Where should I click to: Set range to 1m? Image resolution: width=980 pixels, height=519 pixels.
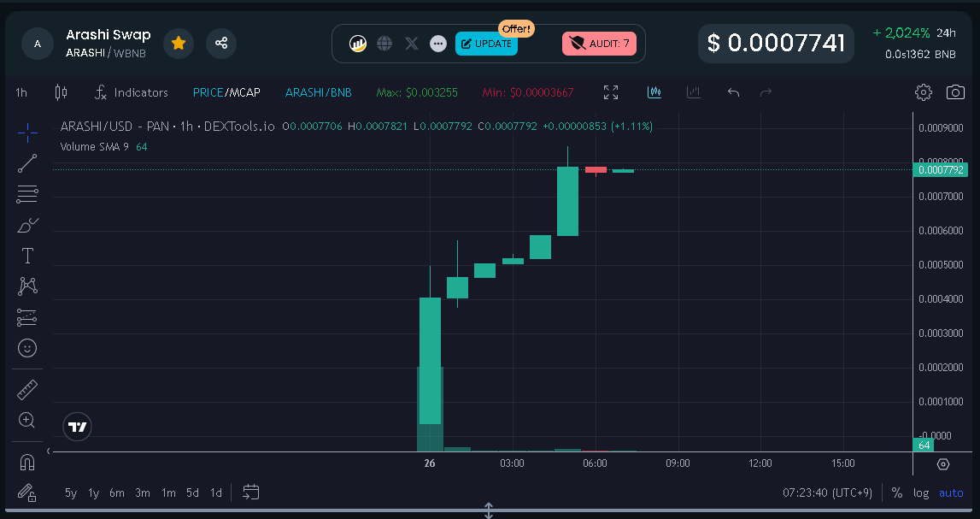168,492
